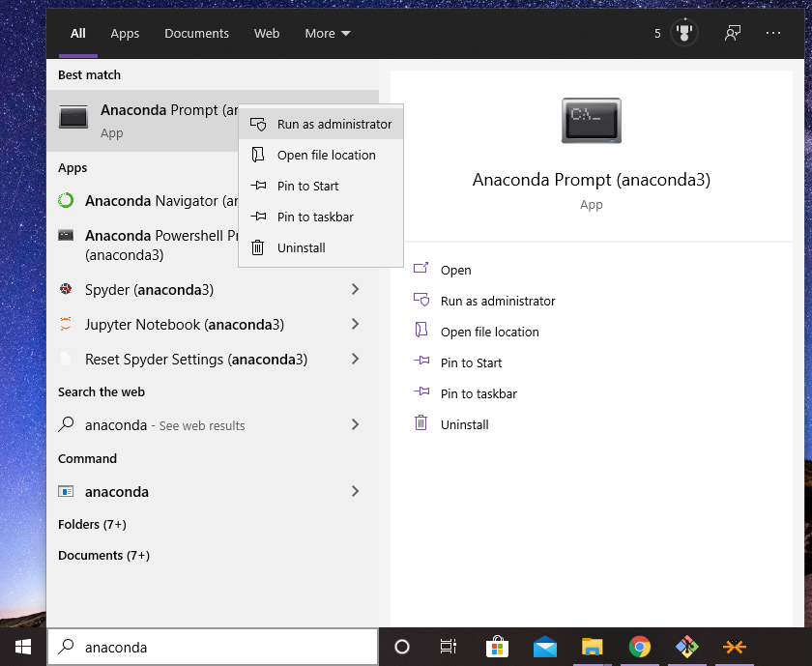The width and height of the screenshot is (812, 666).
Task: Select Anaconda Navigator result text
Action: click(161, 201)
